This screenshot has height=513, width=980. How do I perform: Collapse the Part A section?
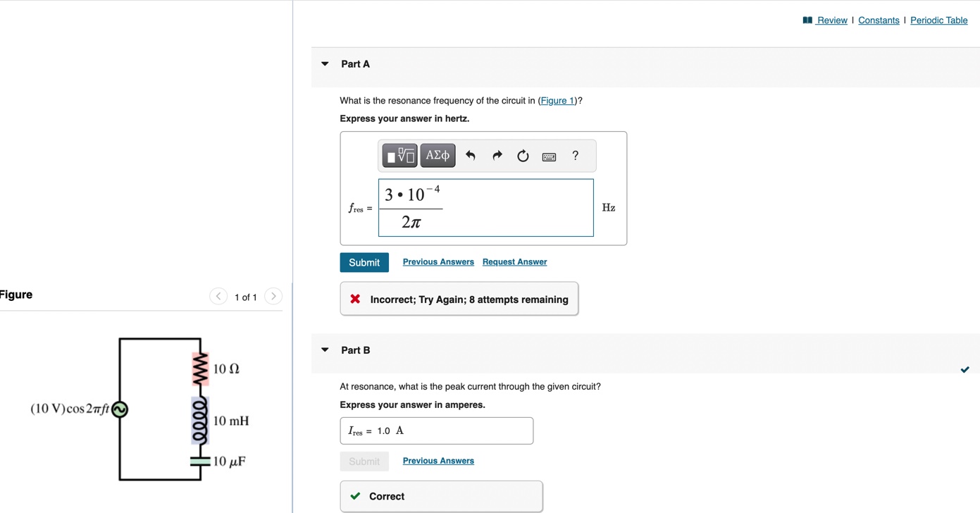pyautogui.click(x=325, y=64)
